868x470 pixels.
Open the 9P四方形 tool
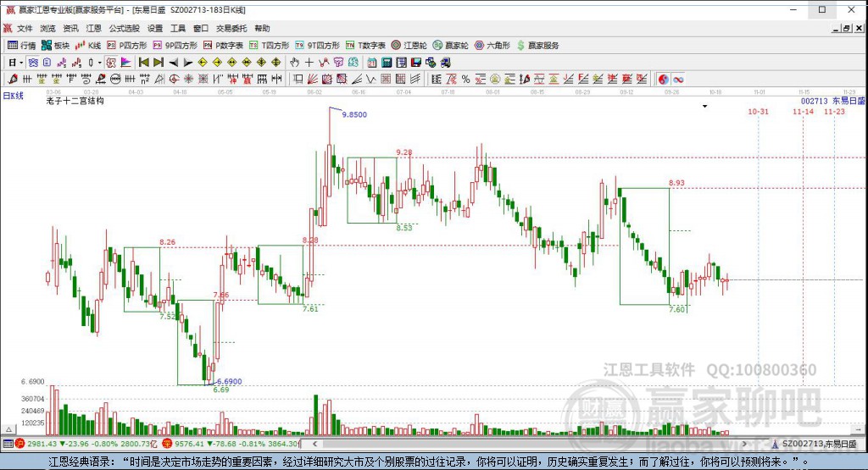[x=175, y=46]
